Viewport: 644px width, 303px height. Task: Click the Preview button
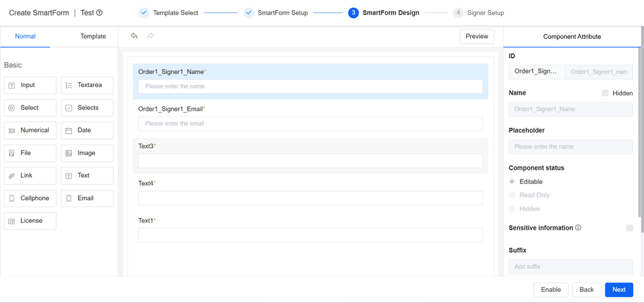click(x=477, y=37)
